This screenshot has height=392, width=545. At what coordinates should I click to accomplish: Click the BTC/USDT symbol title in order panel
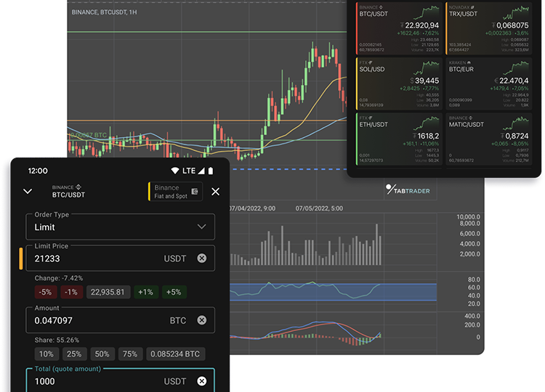[68, 195]
